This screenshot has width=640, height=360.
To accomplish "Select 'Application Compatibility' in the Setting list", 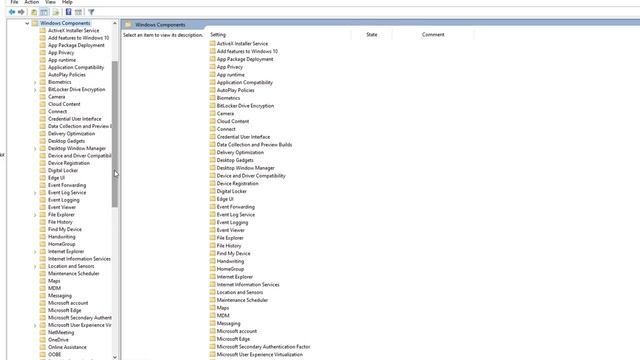I will (x=244, y=82).
